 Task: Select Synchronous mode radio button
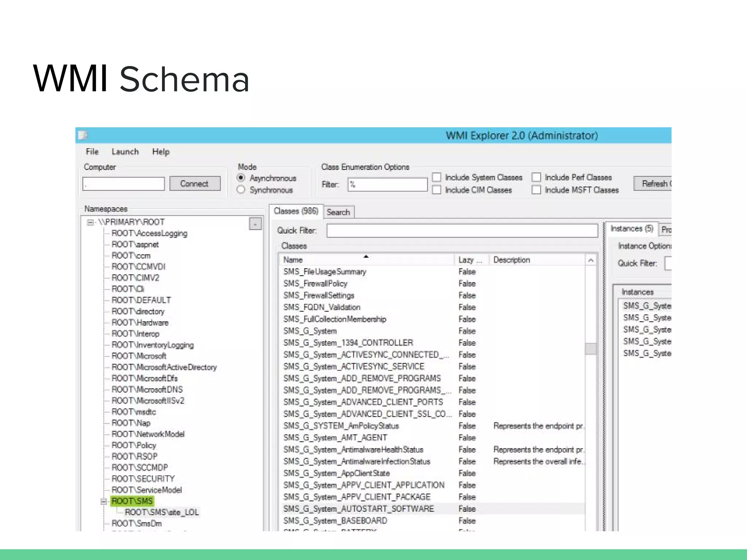(241, 190)
